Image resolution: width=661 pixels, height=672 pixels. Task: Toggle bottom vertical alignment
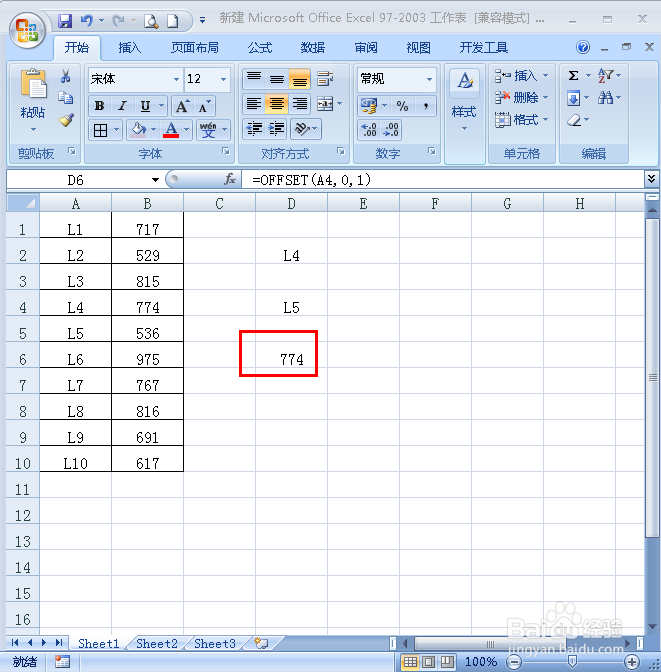(x=299, y=79)
